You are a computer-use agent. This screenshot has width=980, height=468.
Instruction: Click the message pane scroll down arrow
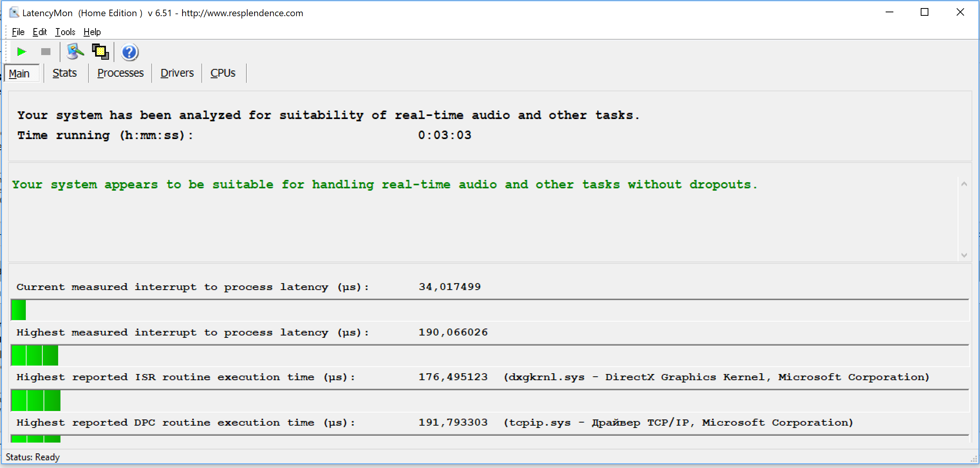[x=964, y=255]
